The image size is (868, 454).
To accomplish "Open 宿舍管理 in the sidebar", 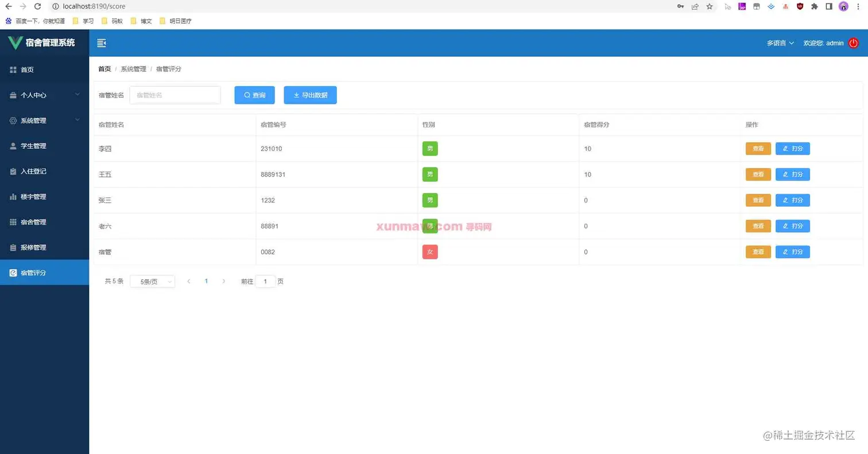I will coord(45,222).
